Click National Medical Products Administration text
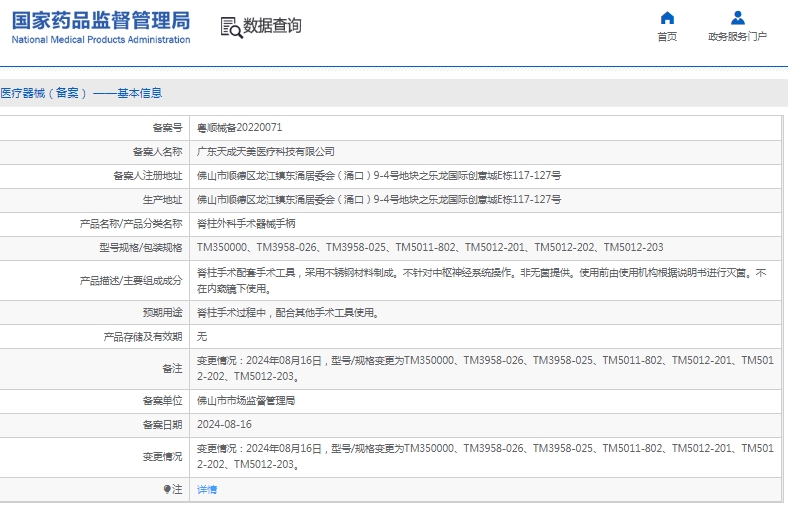This screenshot has height=508, width=788. click(101, 40)
